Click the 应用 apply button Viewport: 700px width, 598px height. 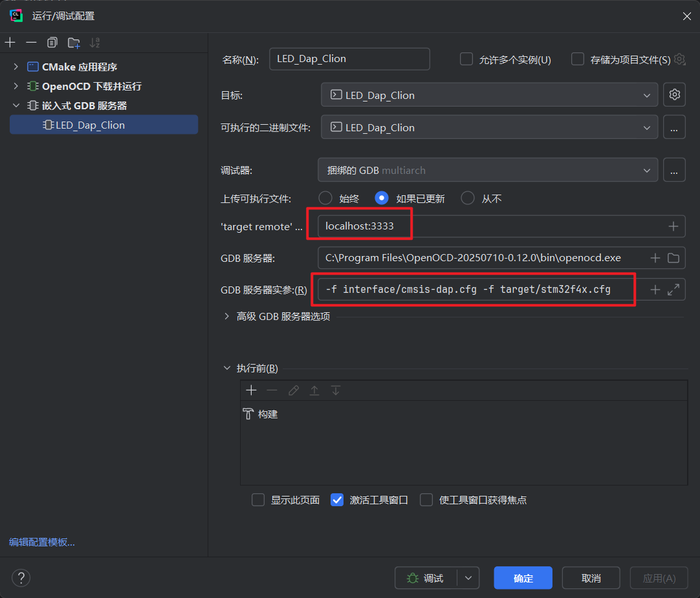point(659,578)
